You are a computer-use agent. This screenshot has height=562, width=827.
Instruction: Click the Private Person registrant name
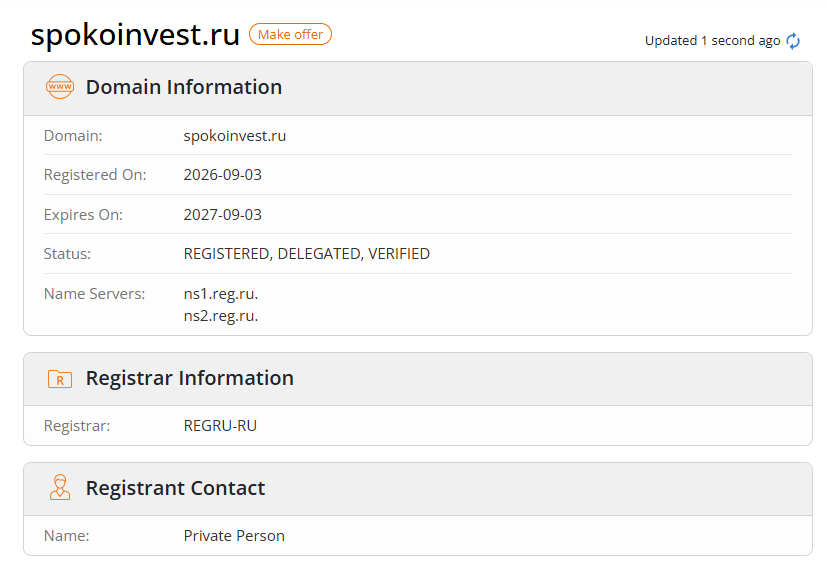(234, 536)
